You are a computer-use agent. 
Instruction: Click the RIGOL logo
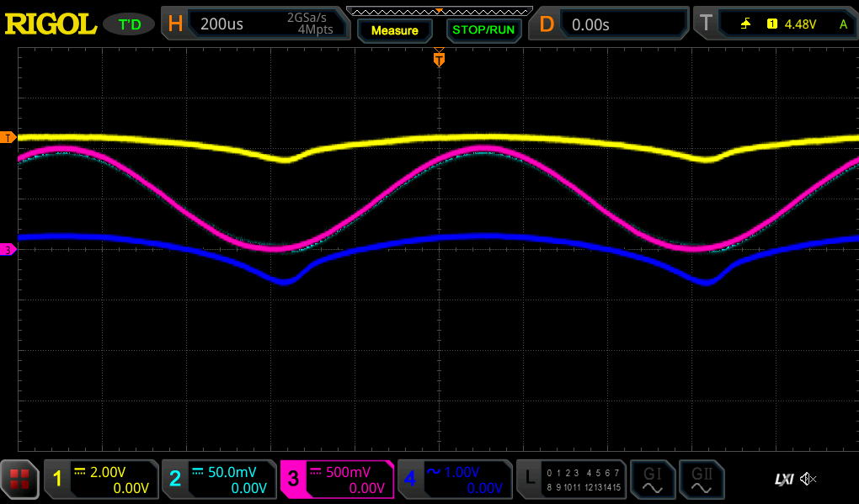pyautogui.click(x=51, y=24)
